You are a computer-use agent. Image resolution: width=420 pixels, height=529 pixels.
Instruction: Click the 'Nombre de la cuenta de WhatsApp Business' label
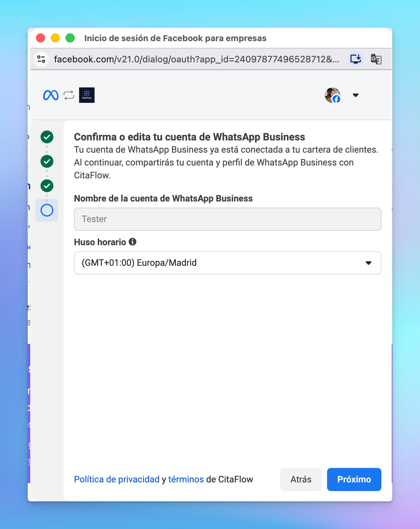click(163, 199)
